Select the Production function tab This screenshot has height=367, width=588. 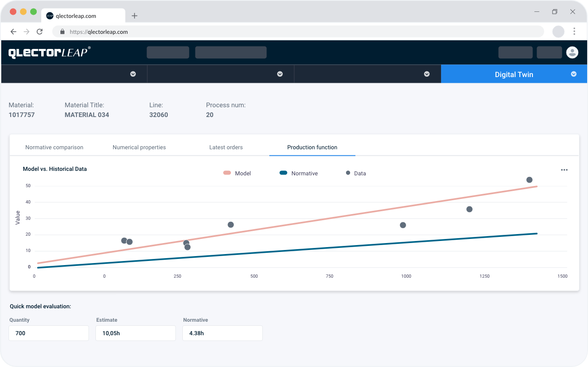click(312, 147)
